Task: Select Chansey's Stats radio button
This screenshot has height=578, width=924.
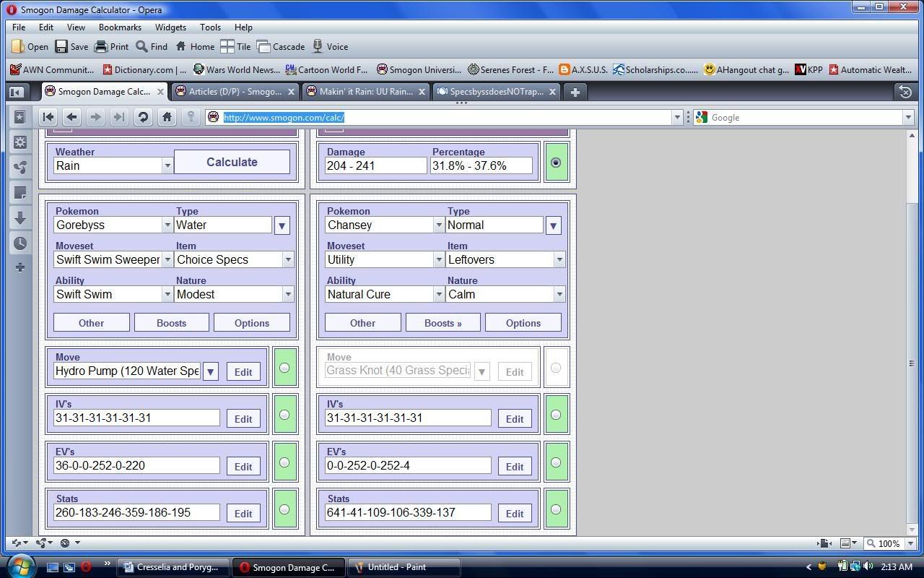Action: tap(555, 509)
